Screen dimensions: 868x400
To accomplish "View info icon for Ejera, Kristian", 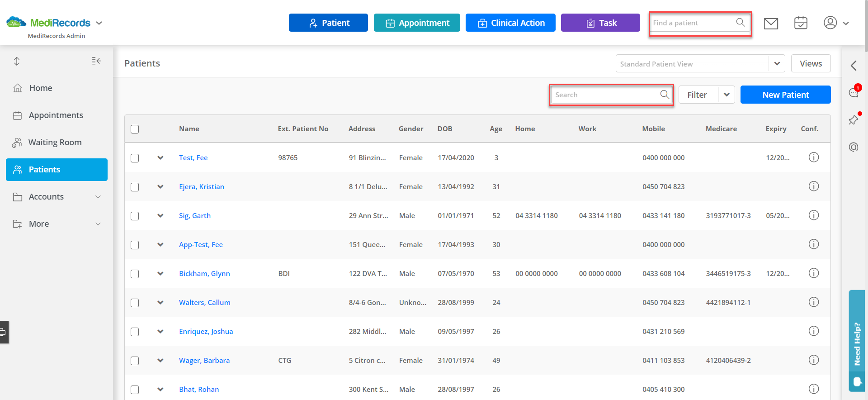I will (814, 186).
